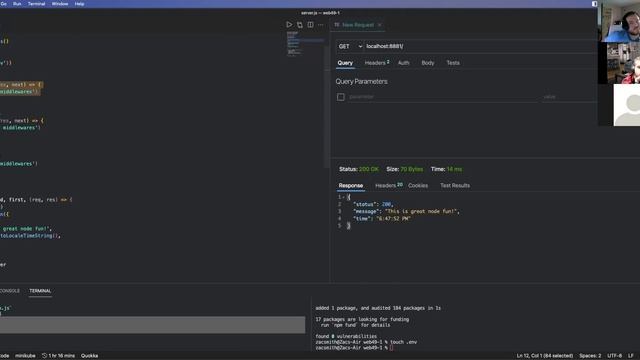Run the code with the play icon
Screen dimensions: 640x360
tap(289, 25)
